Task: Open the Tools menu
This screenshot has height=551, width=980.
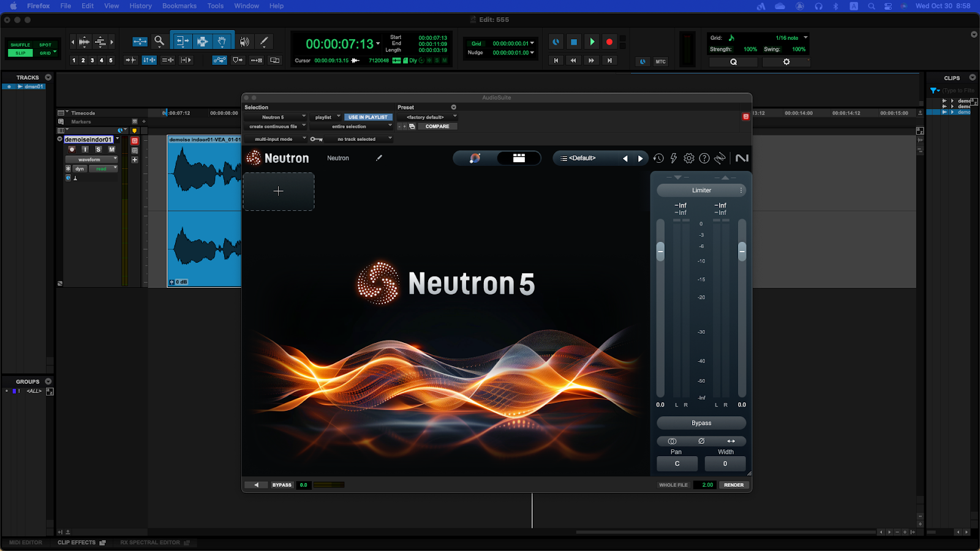Action: (216, 6)
